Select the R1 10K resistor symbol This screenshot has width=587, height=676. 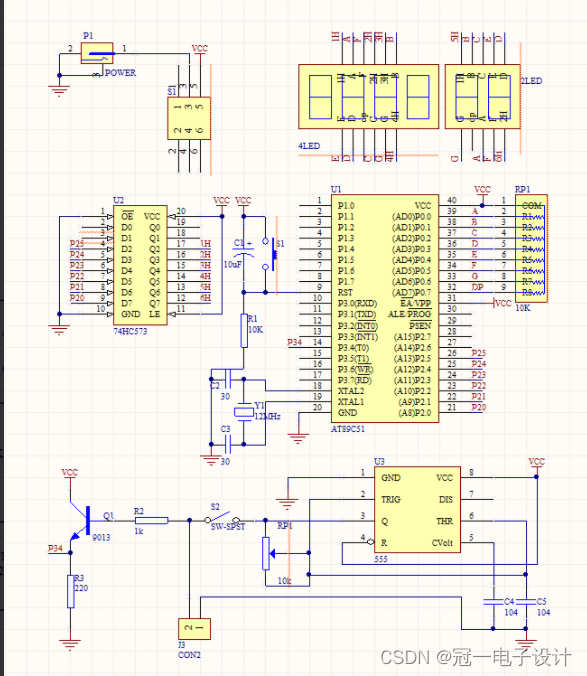tap(244, 331)
